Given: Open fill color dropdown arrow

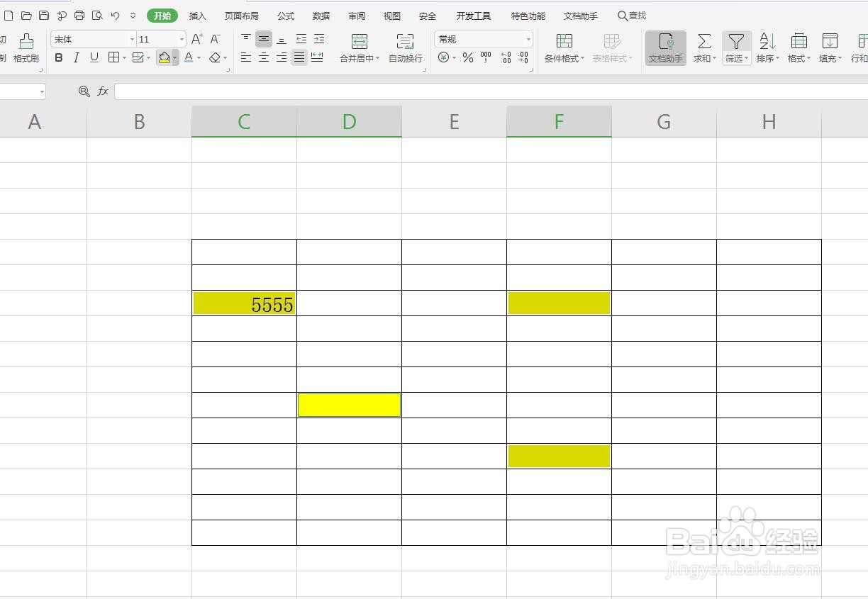Looking at the screenshot, I should (175, 58).
